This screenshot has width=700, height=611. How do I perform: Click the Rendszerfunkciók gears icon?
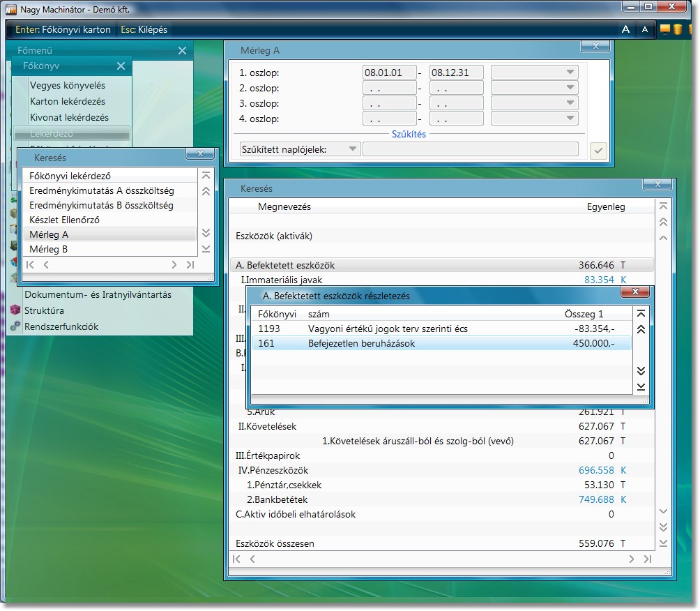click(x=15, y=326)
